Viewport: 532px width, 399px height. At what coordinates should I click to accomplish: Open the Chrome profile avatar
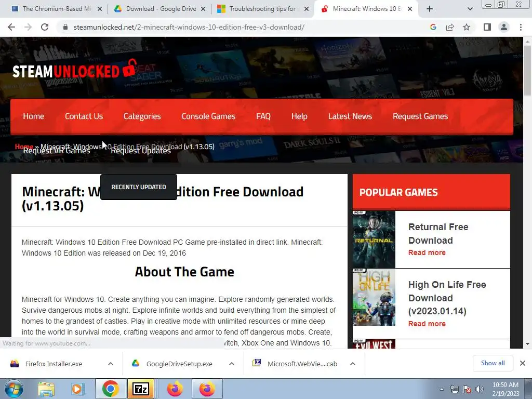(504, 27)
